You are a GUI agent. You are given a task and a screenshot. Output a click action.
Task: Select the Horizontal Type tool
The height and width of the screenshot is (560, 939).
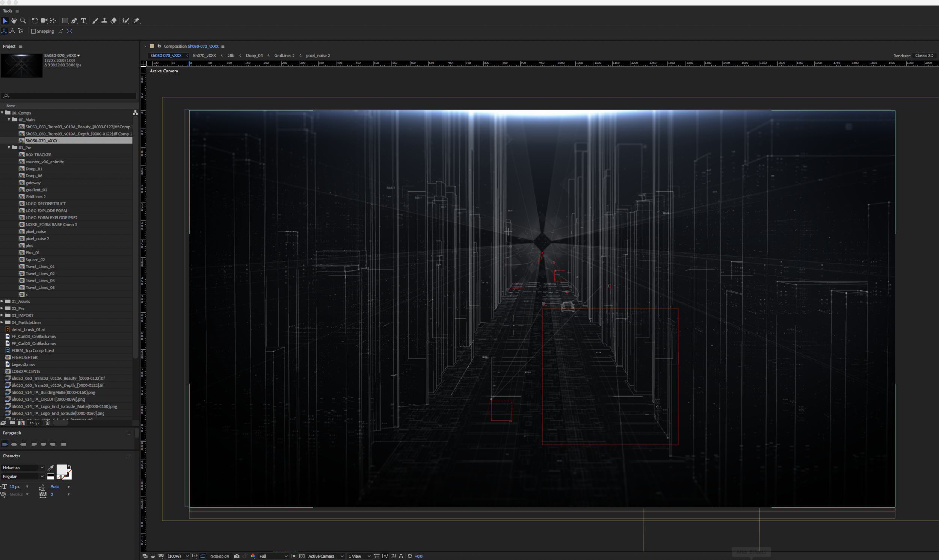click(x=84, y=21)
